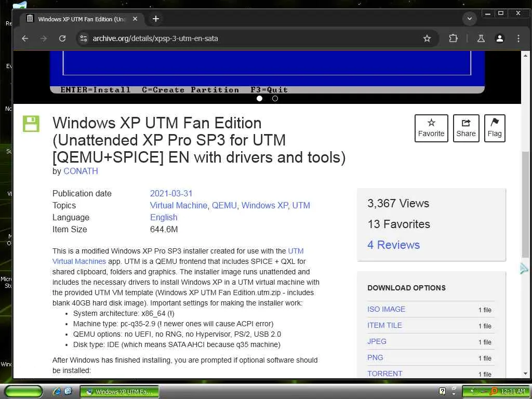This screenshot has height=399, width=532.
Task: Launch Internet Explorer from quick launch
Action: tap(57, 392)
